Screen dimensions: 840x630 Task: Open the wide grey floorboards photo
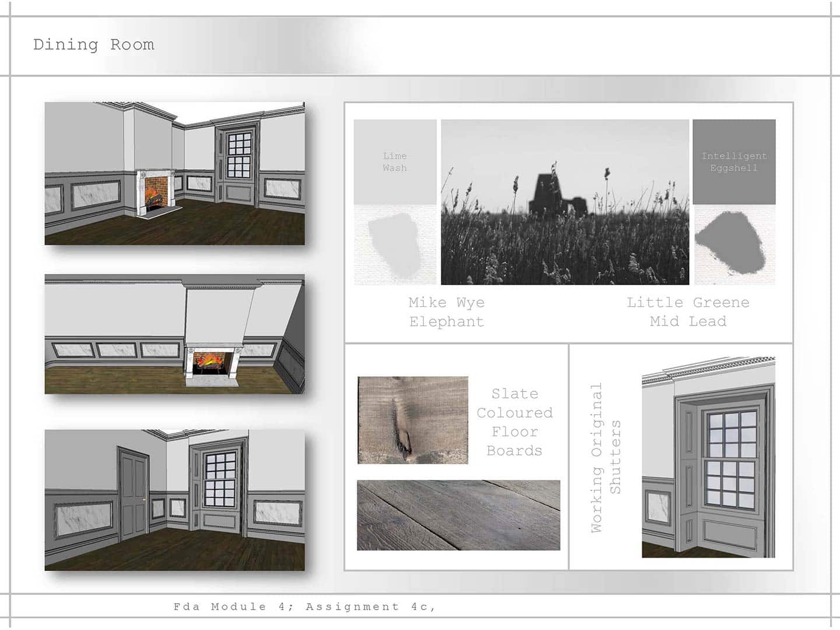tap(458, 515)
